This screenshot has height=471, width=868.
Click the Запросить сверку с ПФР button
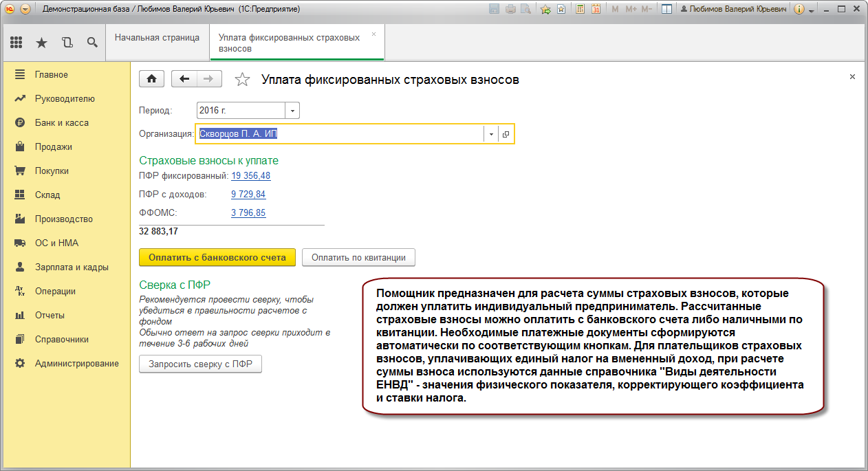coord(200,364)
